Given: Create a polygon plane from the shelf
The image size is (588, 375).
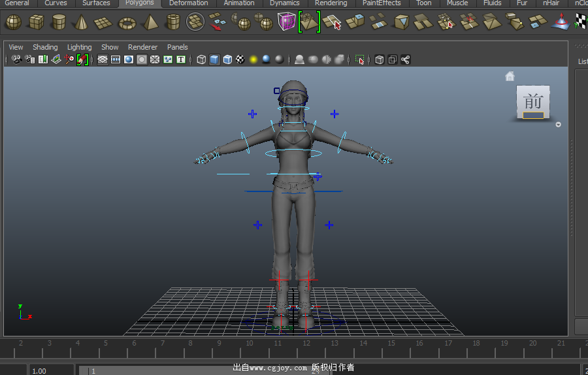Looking at the screenshot, I should click(x=103, y=22).
